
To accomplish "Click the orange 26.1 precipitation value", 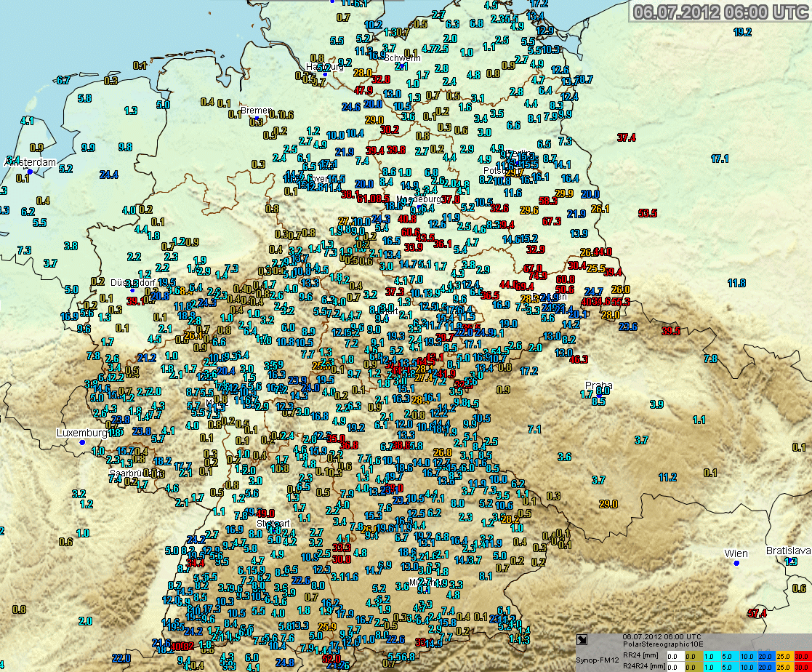I will pyautogui.click(x=600, y=209).
